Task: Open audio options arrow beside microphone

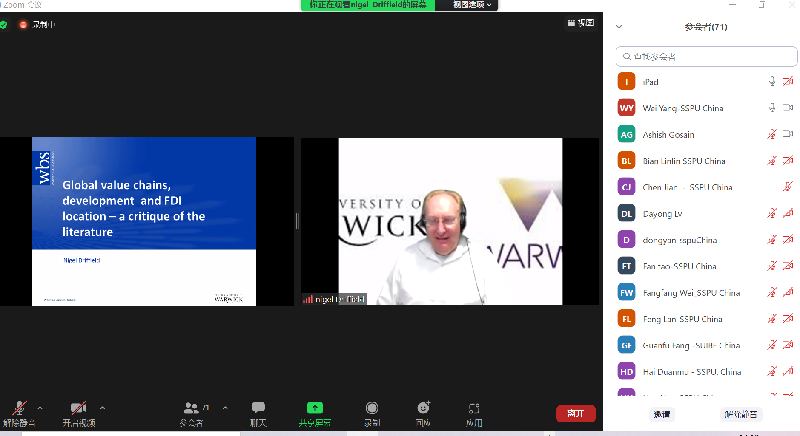Action: pyautogui.click(x=40, y=408)
